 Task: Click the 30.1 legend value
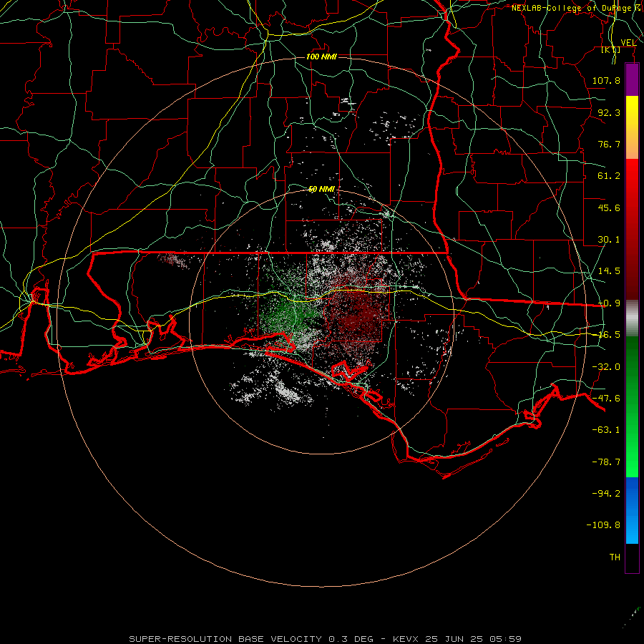click(x=609, y=240)
